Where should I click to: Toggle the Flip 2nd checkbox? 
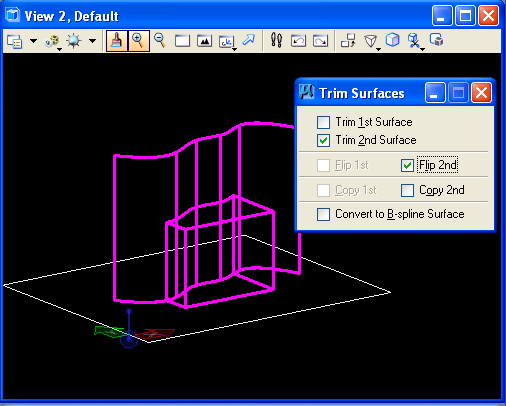[407, 165]
